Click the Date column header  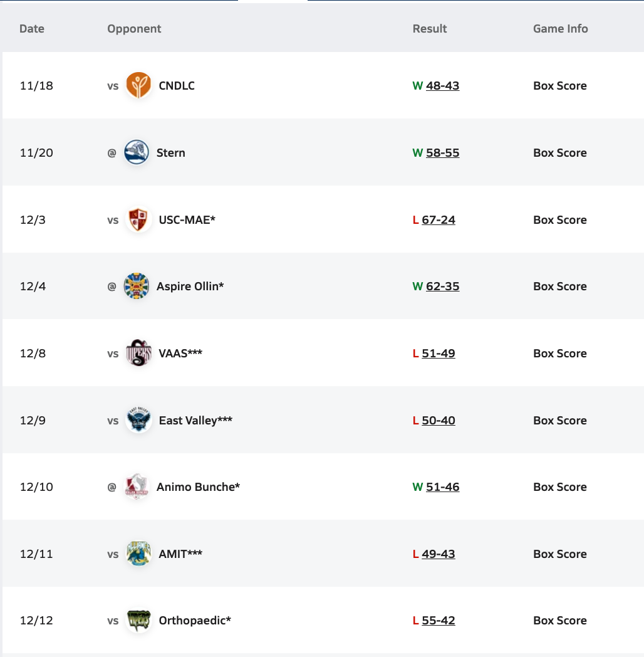point(32,29)
